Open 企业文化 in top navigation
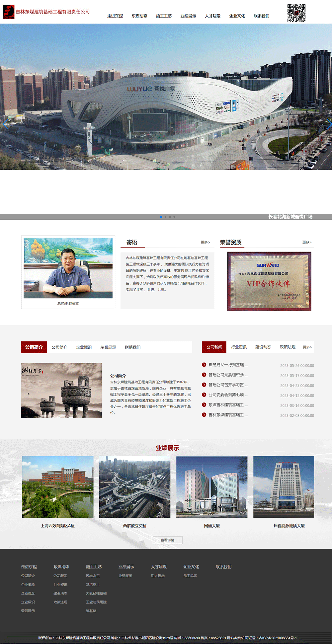 coord(237,16)
